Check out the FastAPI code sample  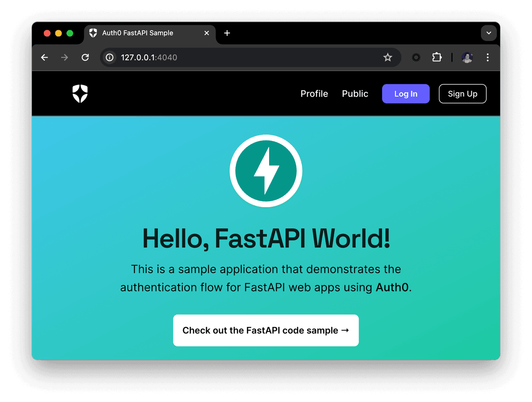[266, 330]
